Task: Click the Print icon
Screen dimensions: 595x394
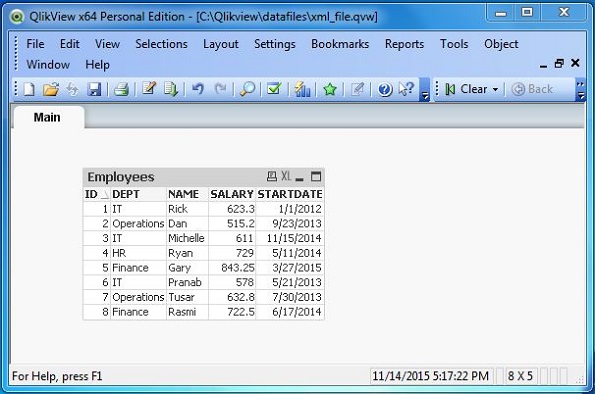Action: pyautogui.click(x=121, y=90)
